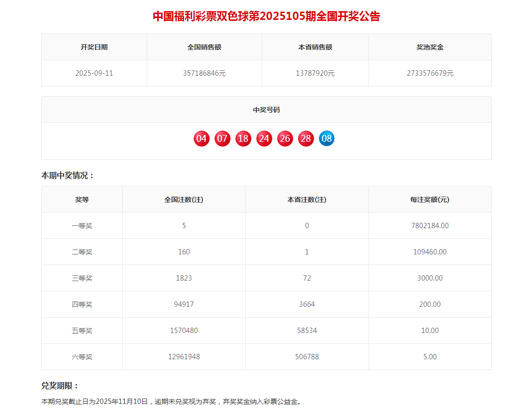Image resolution: width=532 pixels, height=418 pixels.
Task: Click first prize amount 7802184.00
Action: pyautogui.click(x=430, y=226)
